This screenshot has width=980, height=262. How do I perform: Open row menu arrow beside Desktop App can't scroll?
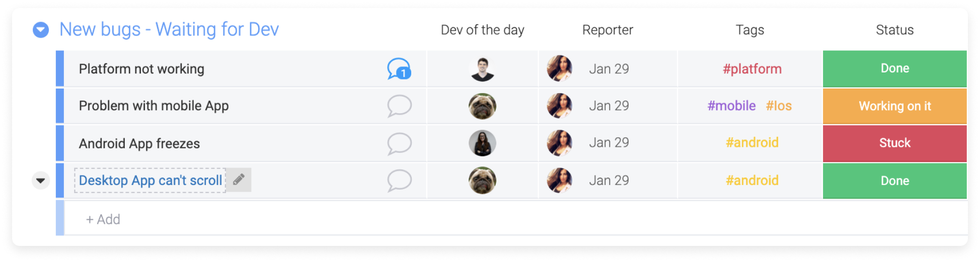pos(41,180)
